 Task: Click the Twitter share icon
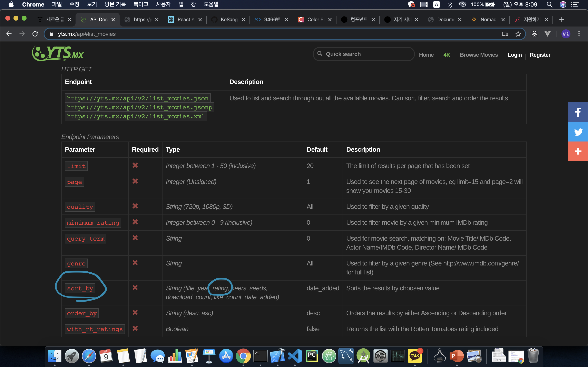pyautogui.click(x=578, y=132)
